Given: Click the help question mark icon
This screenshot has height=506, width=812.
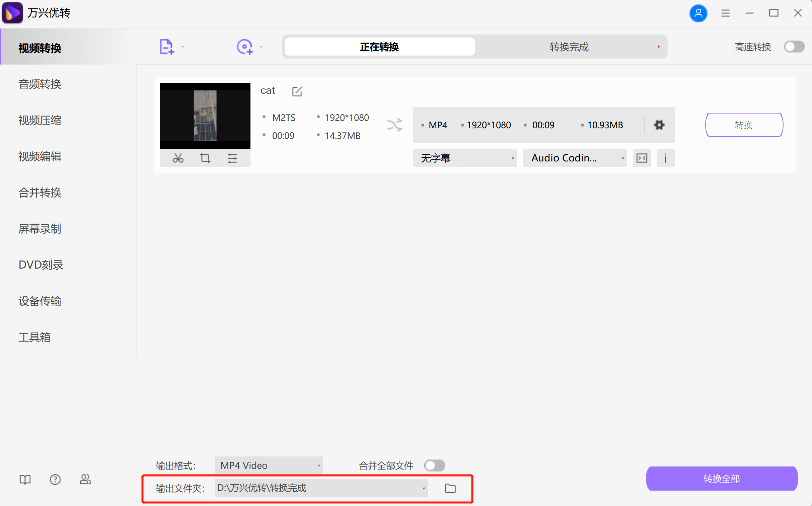Looking at the screenshot, I should click(55, 479).
